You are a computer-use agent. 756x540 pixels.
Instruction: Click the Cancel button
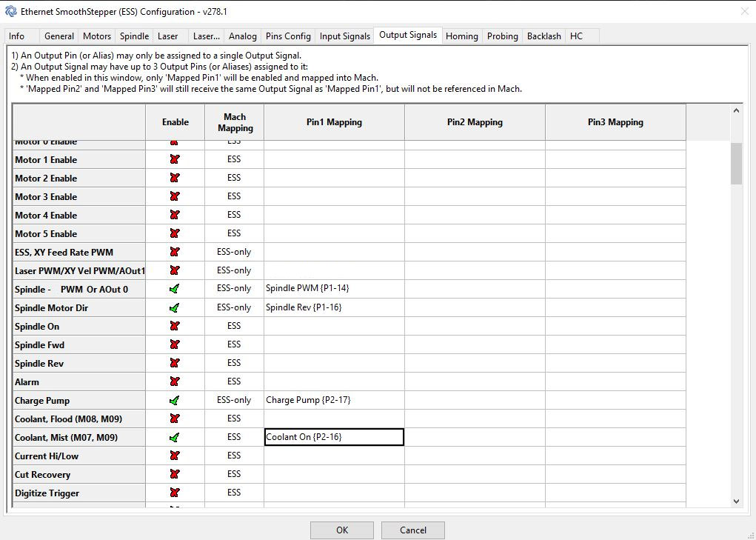point(412,530)
